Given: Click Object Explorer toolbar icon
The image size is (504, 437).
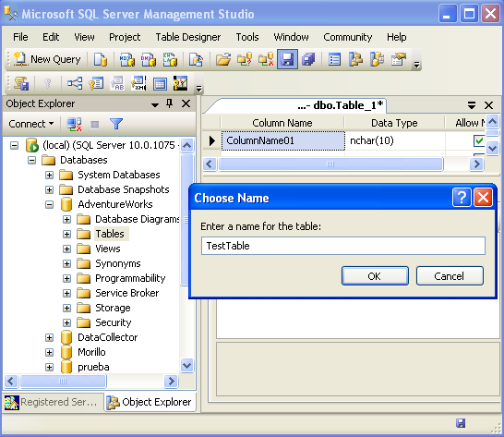Looking at the screenshot, I should click(x=355, y=59).
